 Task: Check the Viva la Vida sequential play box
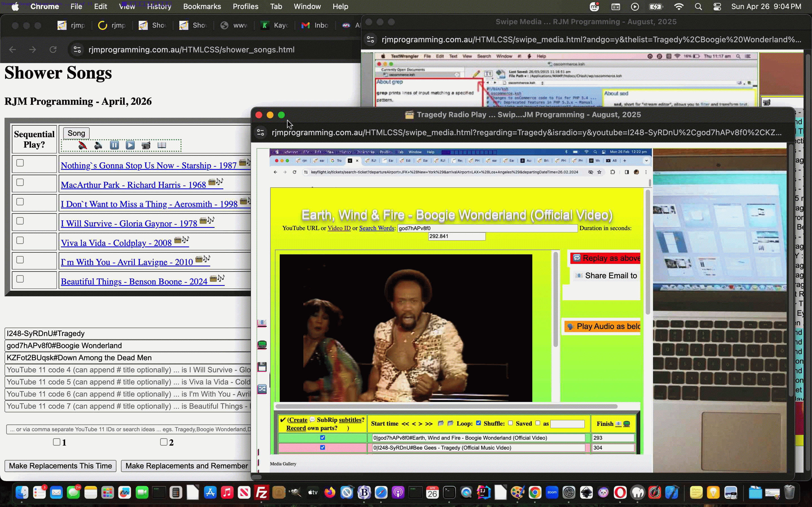(20, 241)
